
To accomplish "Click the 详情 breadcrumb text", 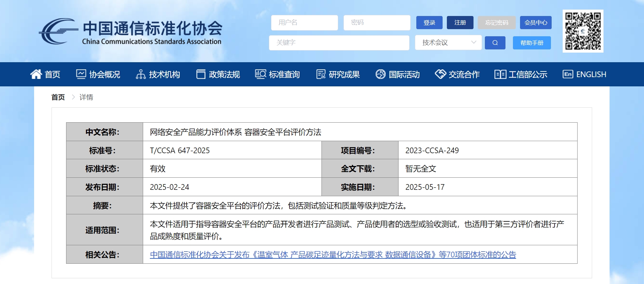I will pos(86,97).
